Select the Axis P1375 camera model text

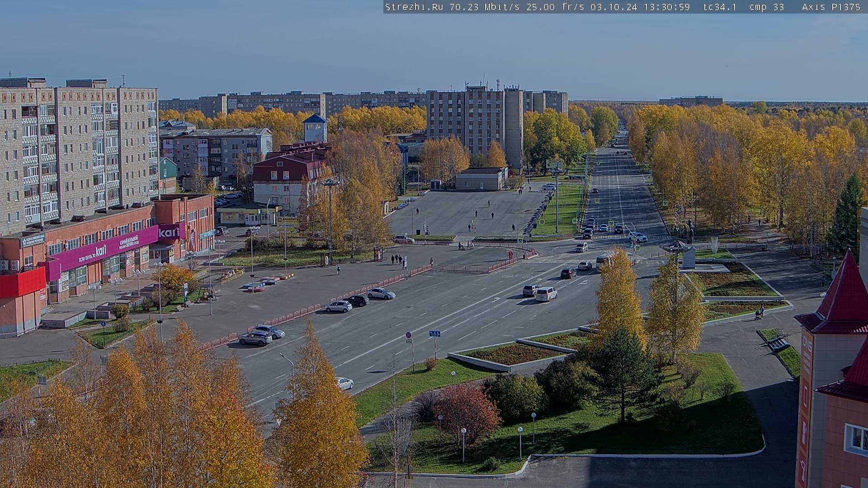point(831,7)
